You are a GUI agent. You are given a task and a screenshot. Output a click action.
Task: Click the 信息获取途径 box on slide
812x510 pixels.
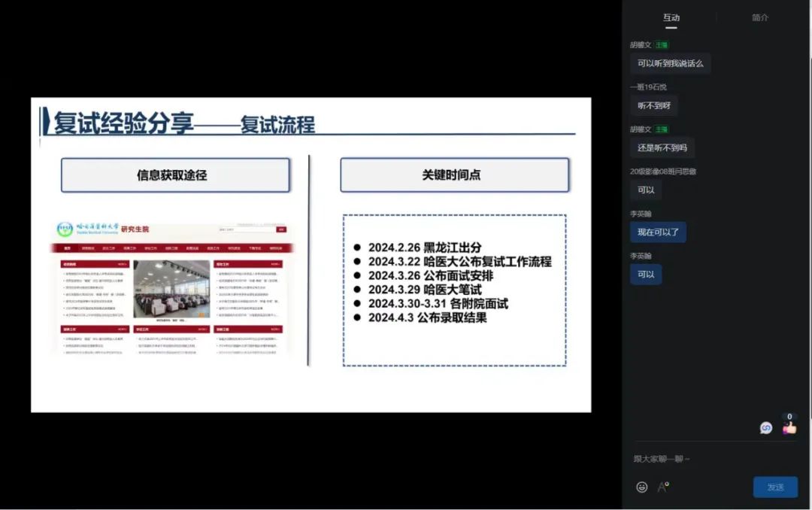175,175
